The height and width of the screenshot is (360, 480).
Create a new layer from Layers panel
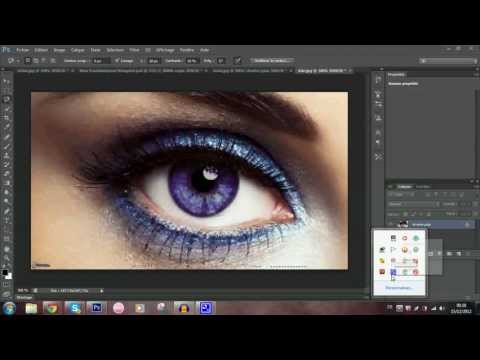coord(459,254)
